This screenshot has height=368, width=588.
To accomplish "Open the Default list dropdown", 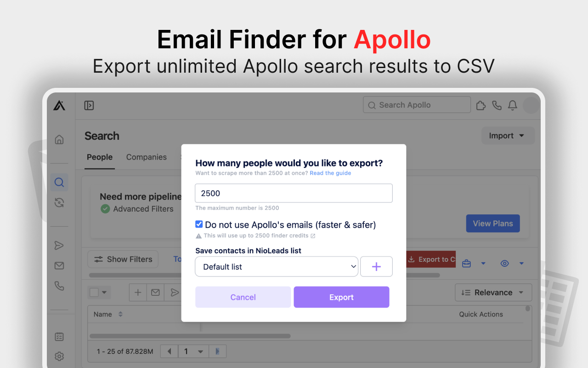I will point(276,266).
